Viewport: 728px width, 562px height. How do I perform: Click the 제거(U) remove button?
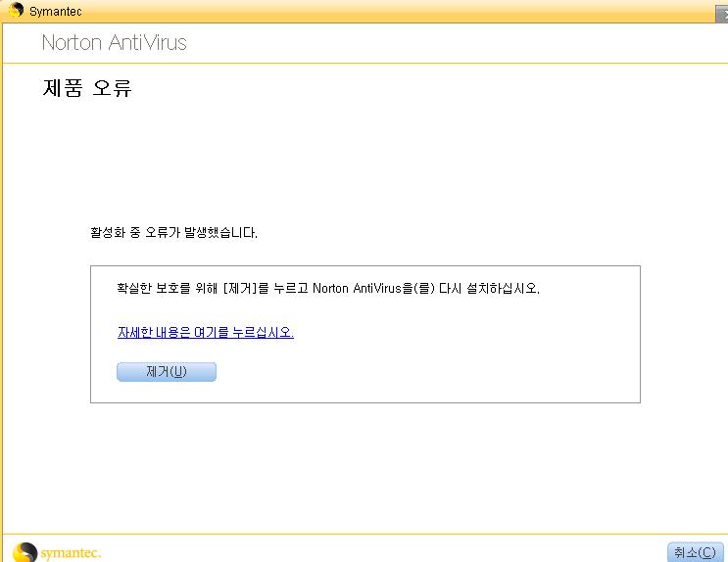[167, 372]
